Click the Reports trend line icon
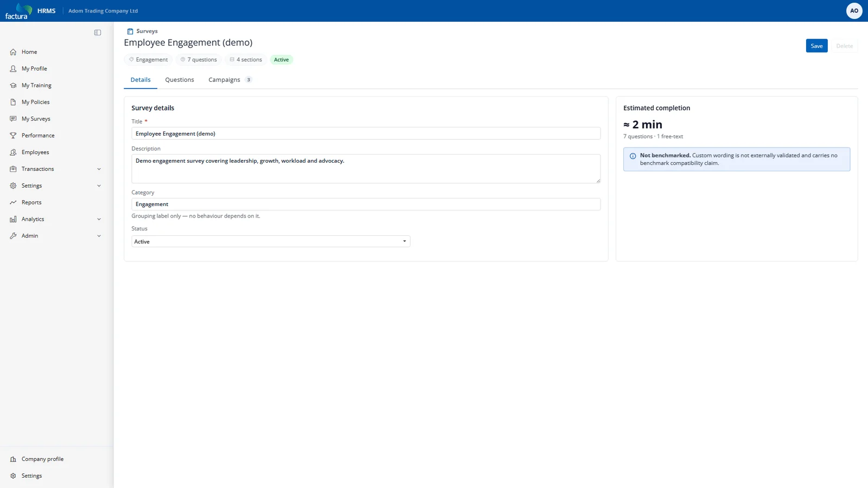 point(13,202)
